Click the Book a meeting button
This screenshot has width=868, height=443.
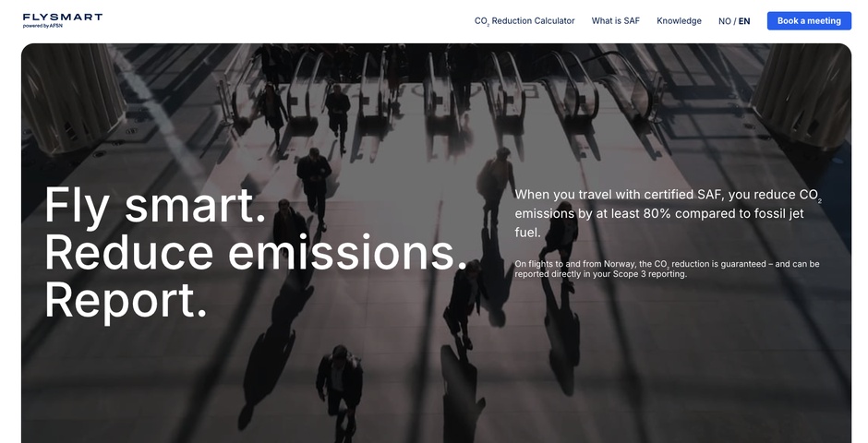[x=809, y=21]
